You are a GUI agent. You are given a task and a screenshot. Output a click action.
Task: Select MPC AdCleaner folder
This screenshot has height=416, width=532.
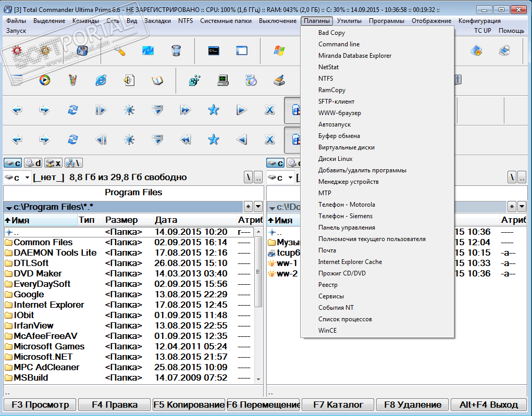(129, 368)
